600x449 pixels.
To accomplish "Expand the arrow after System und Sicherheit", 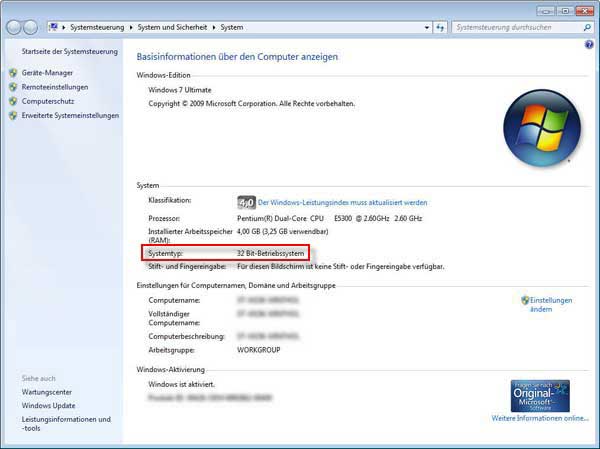I will (214, 28).
